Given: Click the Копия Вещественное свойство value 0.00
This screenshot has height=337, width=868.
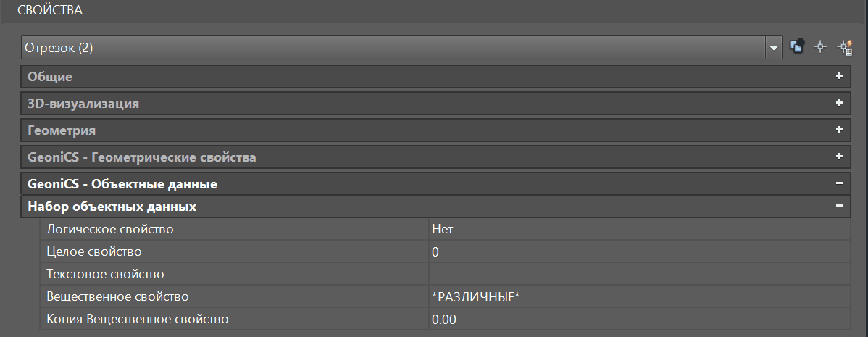Looking at the screenshot, I should point(638,319).
